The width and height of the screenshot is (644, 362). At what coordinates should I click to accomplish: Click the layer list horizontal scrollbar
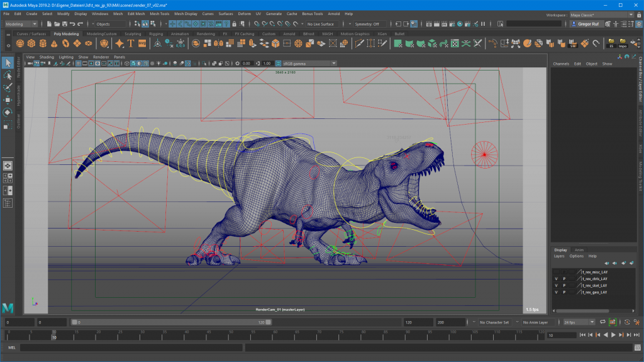tap(582, 311)
